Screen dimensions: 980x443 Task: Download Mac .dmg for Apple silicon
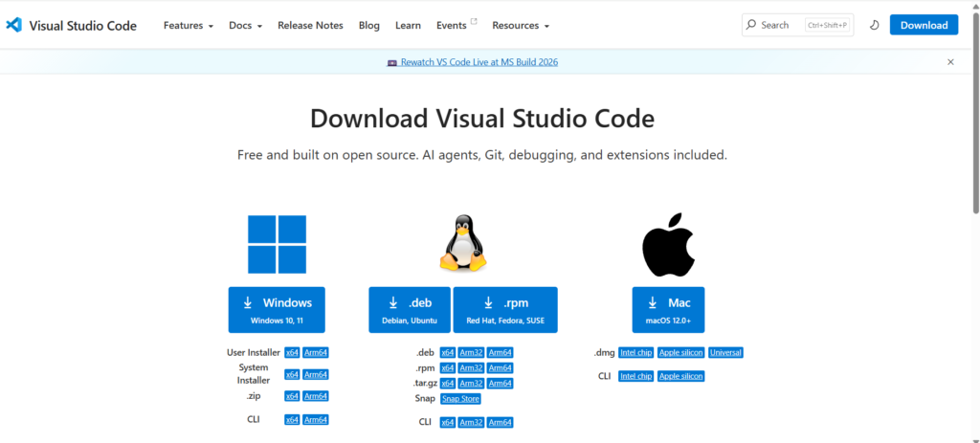coord(680,352)
